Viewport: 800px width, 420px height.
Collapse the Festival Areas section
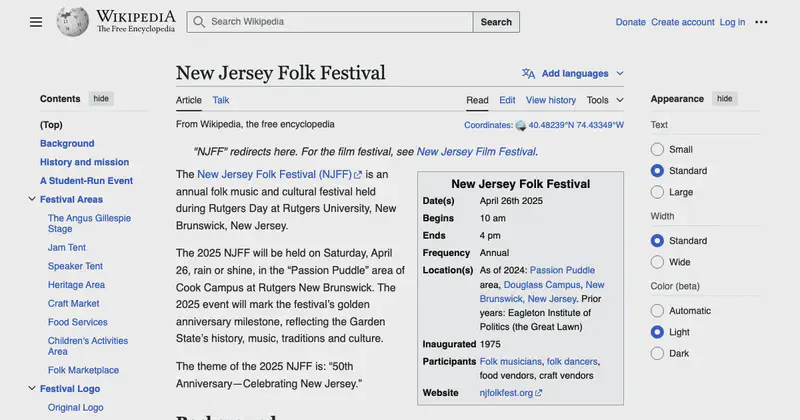coord(32,199)
